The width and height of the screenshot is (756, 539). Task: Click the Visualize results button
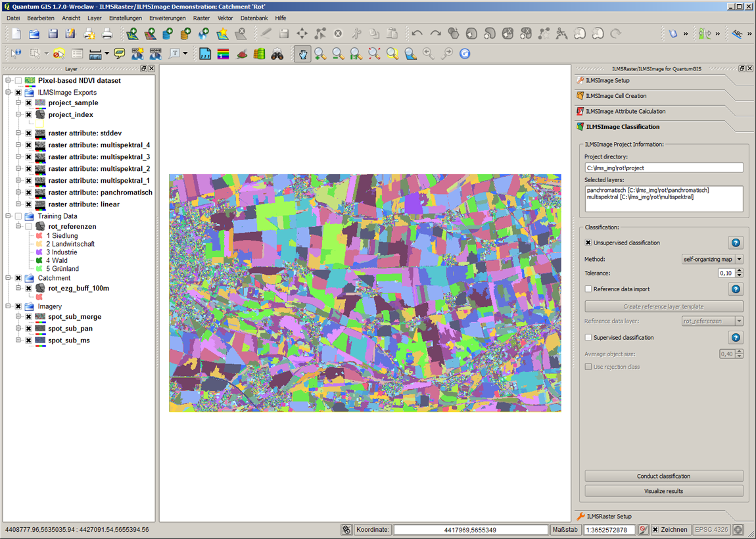(663, 491)
